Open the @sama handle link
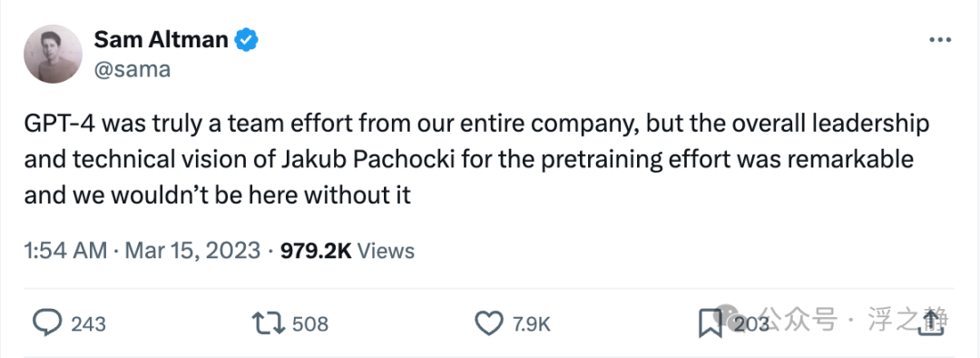The height and width of the screenshot is (358, 980). (132, 69)
